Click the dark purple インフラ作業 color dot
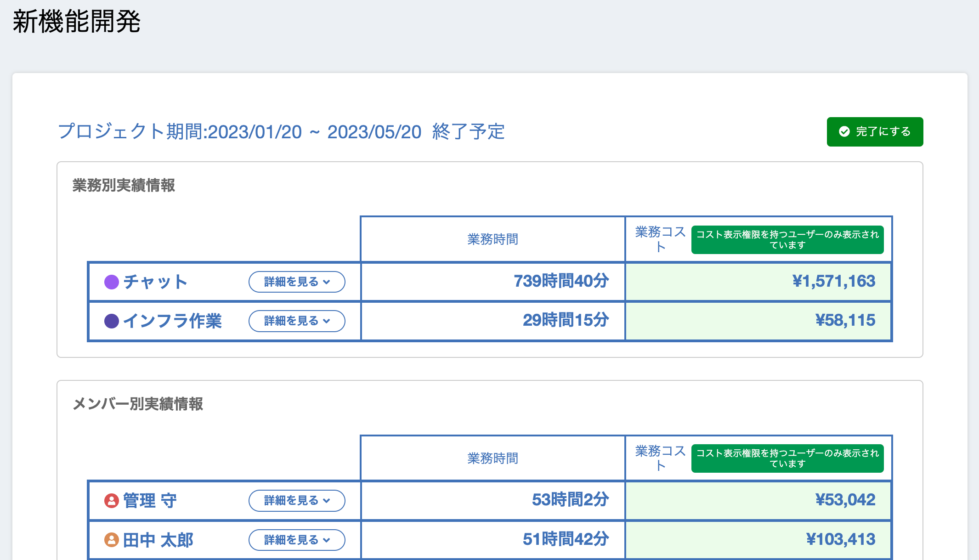979x560 pixels. click(x=112, y=321)
